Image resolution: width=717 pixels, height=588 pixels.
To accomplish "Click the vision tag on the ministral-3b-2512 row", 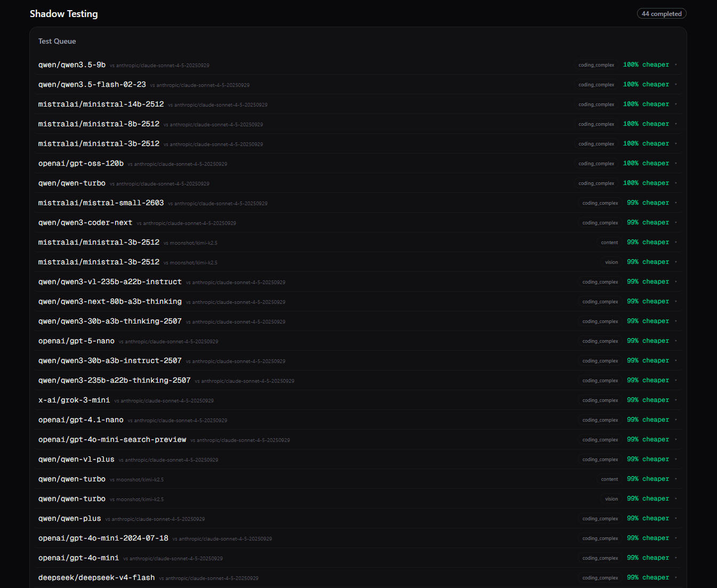I will click(611, 262).
